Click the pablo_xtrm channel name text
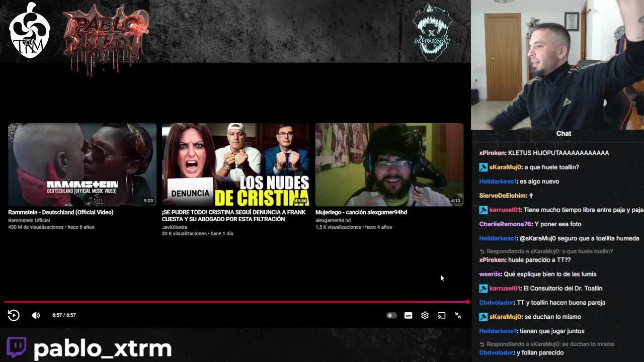Screen dimensions: 644x362 click(103, 348)
